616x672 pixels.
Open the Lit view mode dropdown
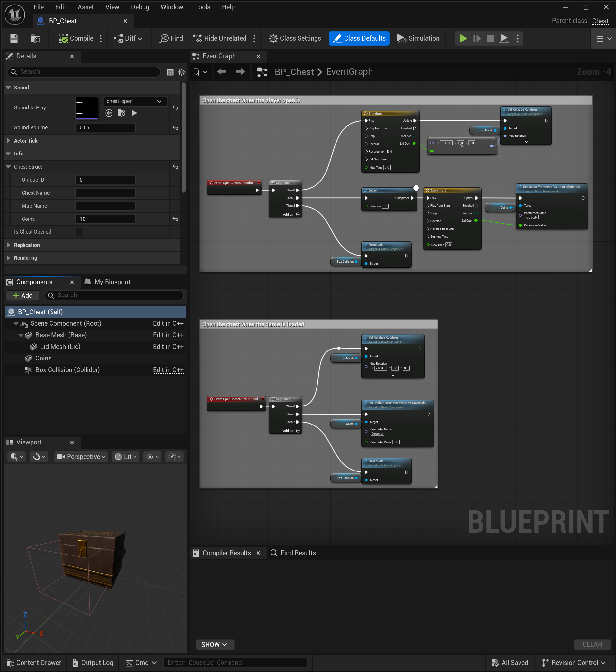126,457
